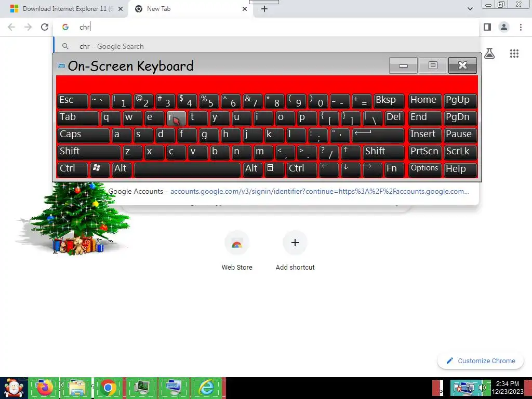The width and height of the screenshot is (532, 399).
Task: Click the Add shortcut tile
Action: 295,250
